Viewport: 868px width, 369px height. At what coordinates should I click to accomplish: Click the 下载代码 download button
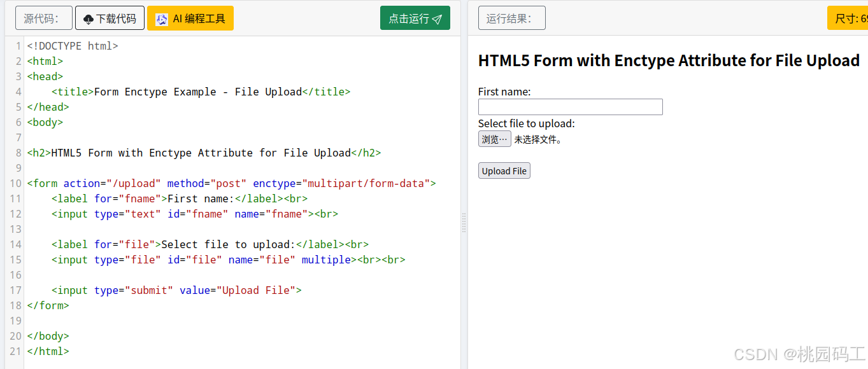(110, 18)
